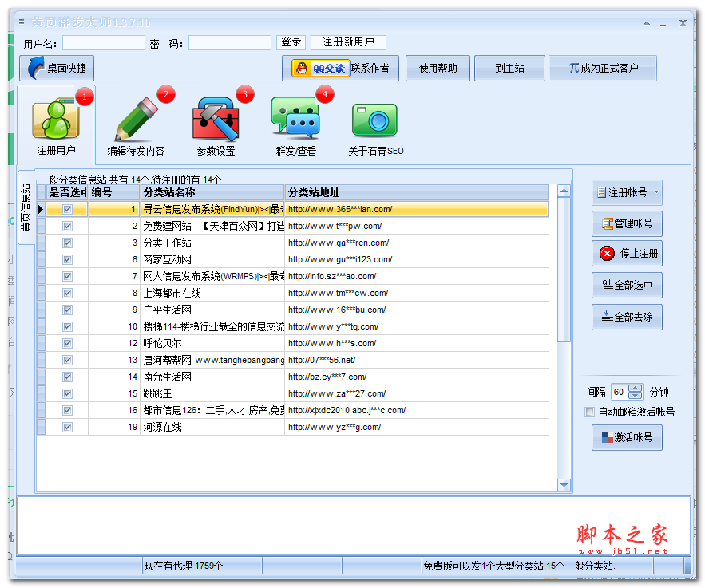Viewport: 705px width, 588px height.
Task: Click the red 停止注册 stop button
Action: click(627, 254)
